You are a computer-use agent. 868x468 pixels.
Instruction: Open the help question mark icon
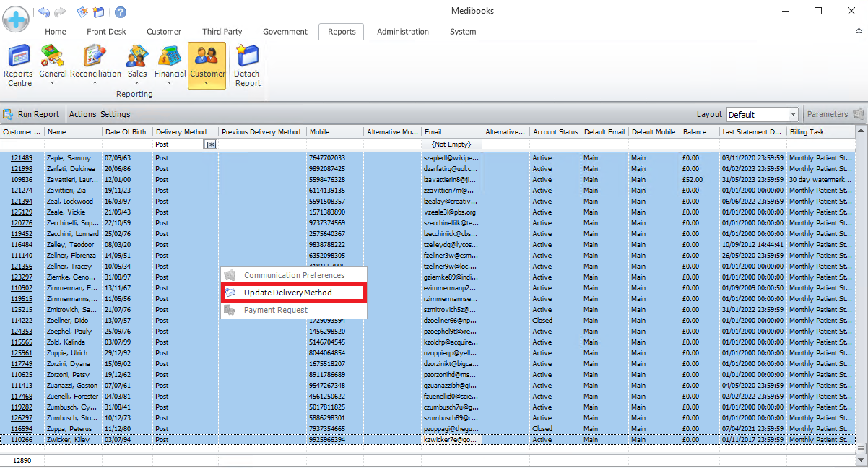(121, 12)
